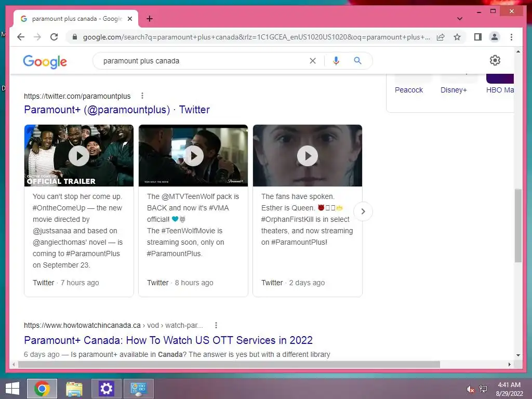Viewport: 532px width, 399px height.
Task: Open Disney+ related search
Action: coord(454,90)
